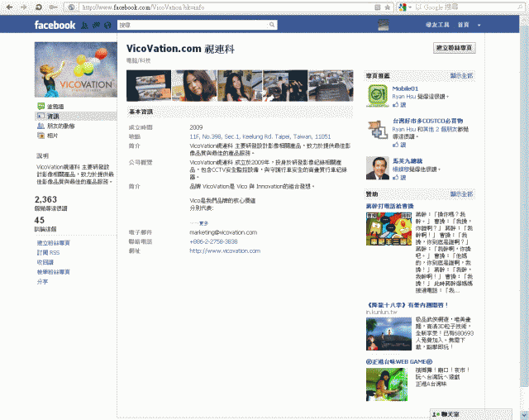The width and height of the screenshot is (529, 420).
Task: Open the 正港台味WEB GAME ad title
Action: [x=399, y=361]
